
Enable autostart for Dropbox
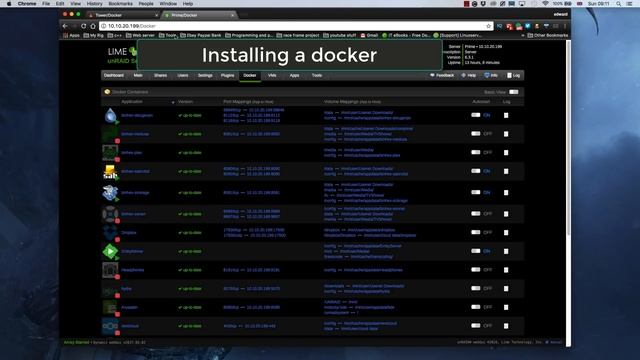tap(476, 232)
